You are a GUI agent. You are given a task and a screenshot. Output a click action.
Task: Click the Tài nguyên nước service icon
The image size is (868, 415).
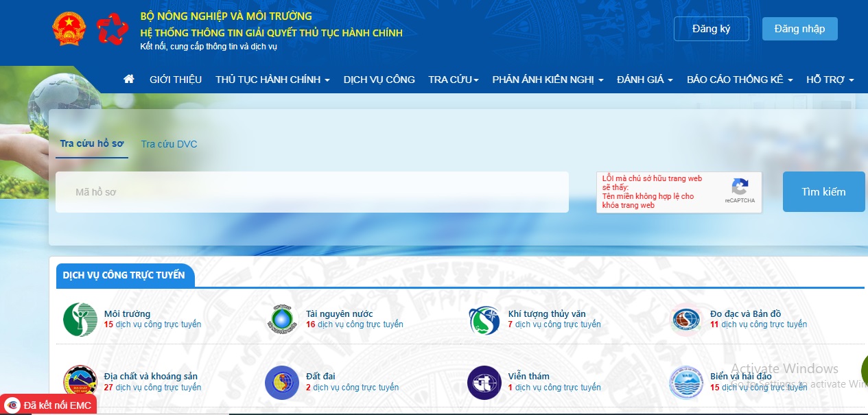point(282,320)
